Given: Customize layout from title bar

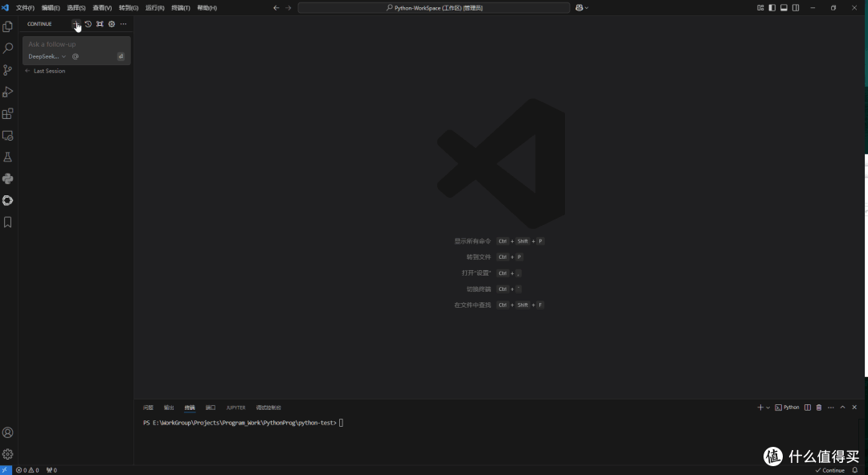Looking at the screenshot, I should tap(760, 8).
